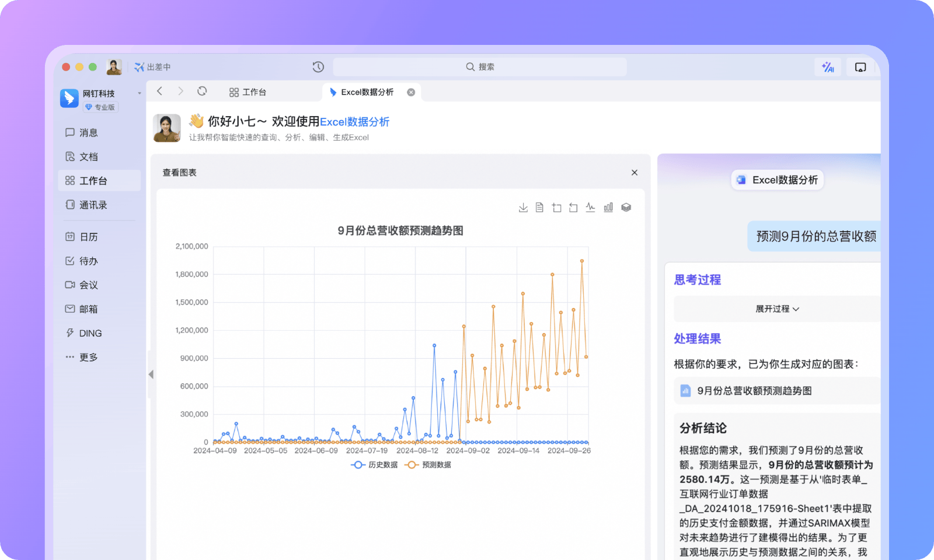Collapse the left sidebar arrow handle
The height and width of the screenshot is (560, 934).
pyautogui.click(x=151, y=374)
